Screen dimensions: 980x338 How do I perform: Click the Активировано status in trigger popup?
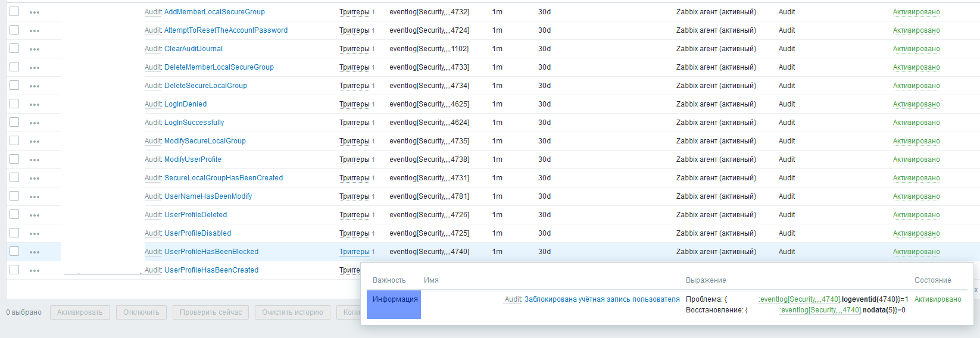click(x=938, y=299)
